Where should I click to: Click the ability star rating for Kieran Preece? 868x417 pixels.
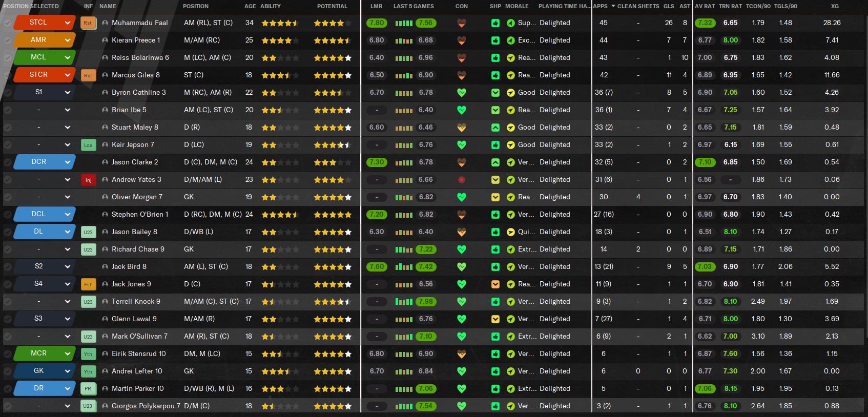[280, 40]
